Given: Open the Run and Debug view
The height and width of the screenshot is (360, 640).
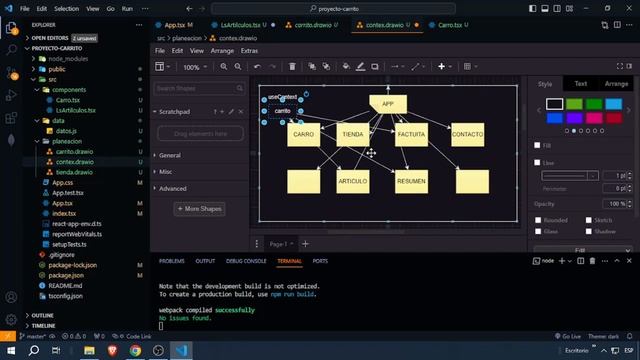Looking at the screenshot, I should click(x=11, y=95).
